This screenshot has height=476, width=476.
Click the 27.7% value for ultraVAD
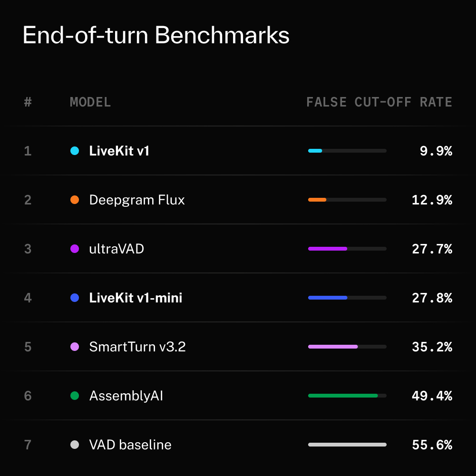point(432,249)
